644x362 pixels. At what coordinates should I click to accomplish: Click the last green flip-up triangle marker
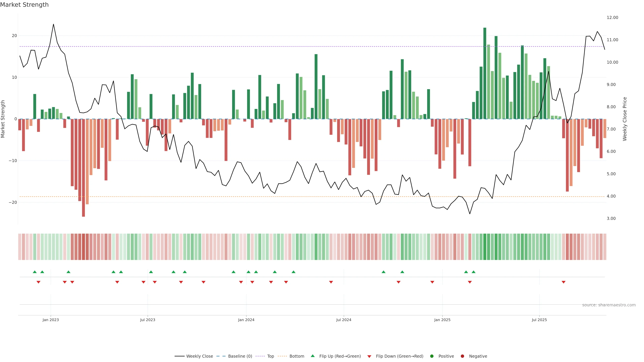(x=473, y=272)
